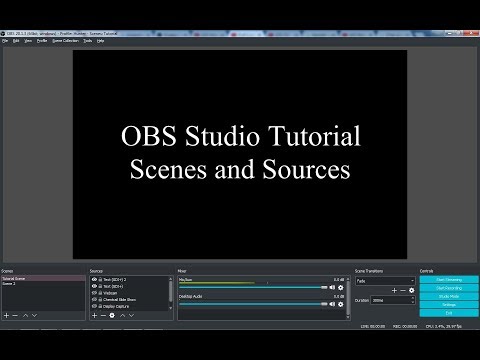Show the Chemical Slide Show source using its eye
480x360 pixels.
(94, 299)
